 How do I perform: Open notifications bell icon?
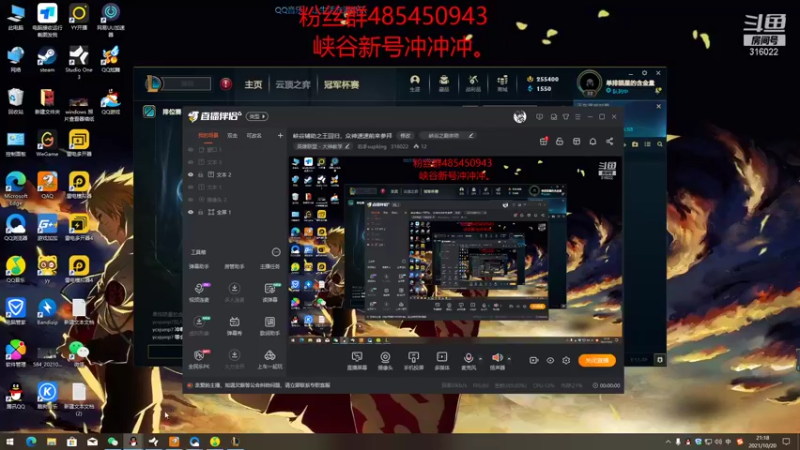tap(593, 141)
